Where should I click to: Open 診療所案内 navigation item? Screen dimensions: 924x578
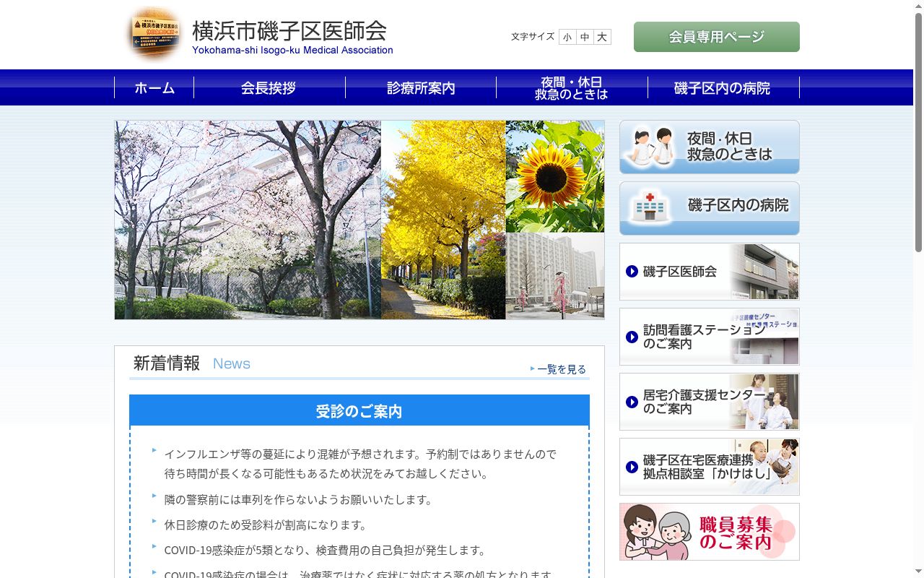click(x=421, y=87)
